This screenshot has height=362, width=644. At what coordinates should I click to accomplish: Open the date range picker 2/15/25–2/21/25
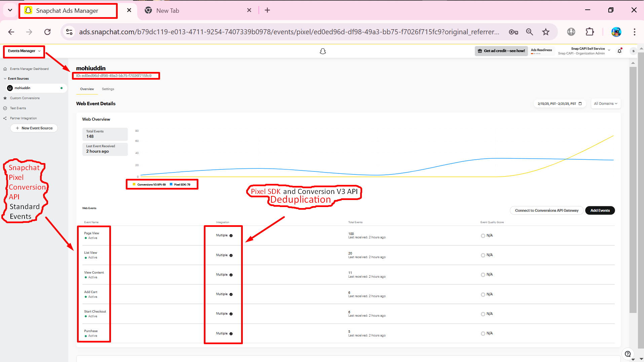tap(560, 104)
